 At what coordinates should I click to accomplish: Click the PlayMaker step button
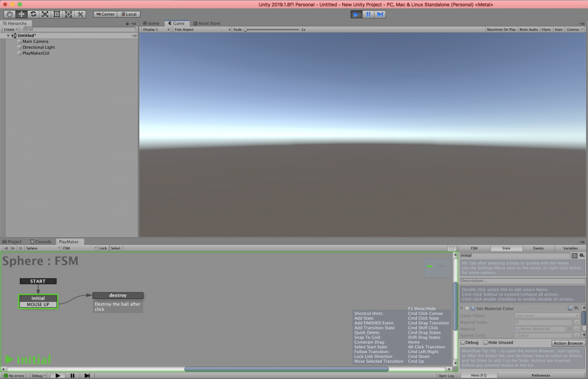coord(87,375)
